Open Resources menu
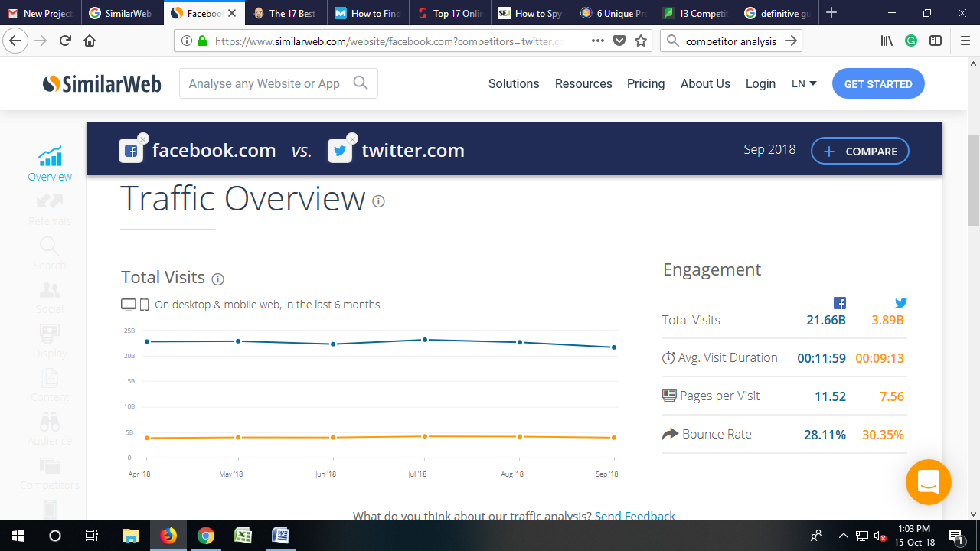The height and width of the screenshot is (551, 980). point(583,83)
